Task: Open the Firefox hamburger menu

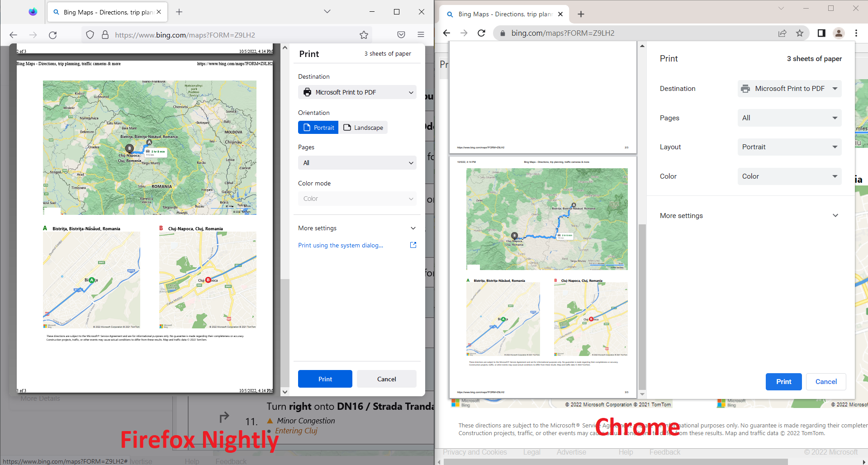Action: (421, 34)
